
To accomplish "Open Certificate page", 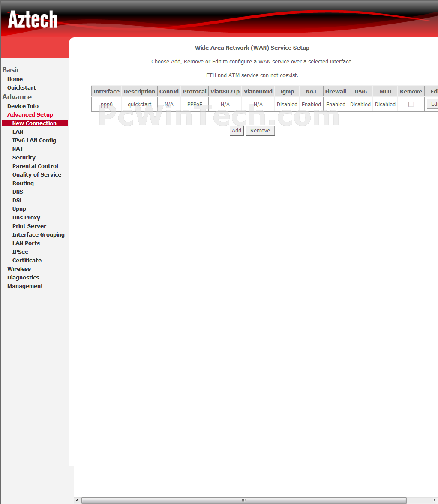I will tap(27, 261).
